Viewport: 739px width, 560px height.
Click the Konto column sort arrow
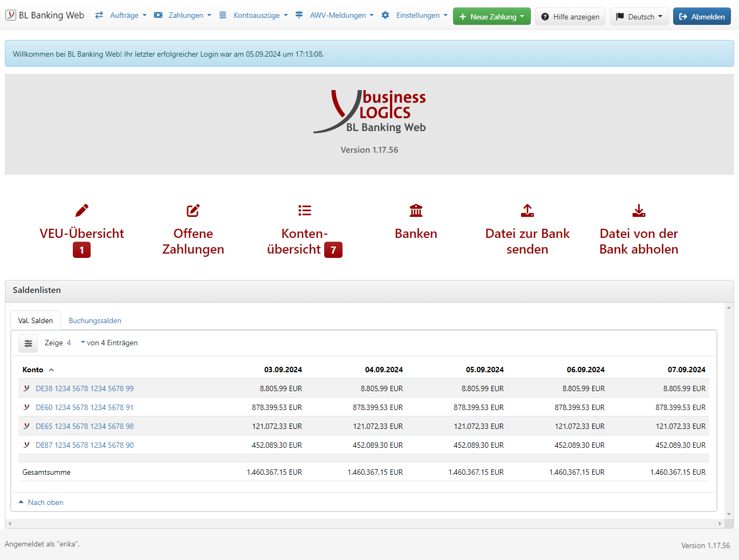click(x=51, y=370)
